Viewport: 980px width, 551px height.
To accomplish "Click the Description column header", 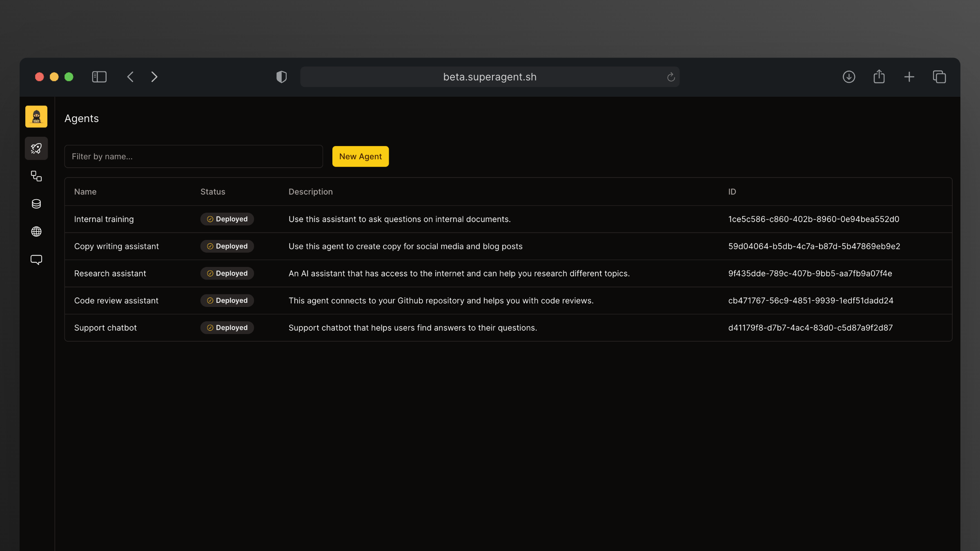I will 310,192.
